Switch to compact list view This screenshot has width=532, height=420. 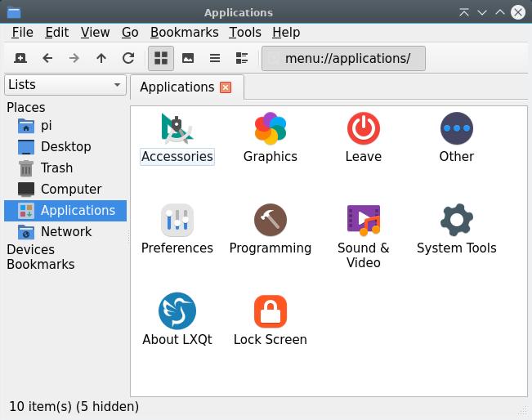(x=215, y=58)
